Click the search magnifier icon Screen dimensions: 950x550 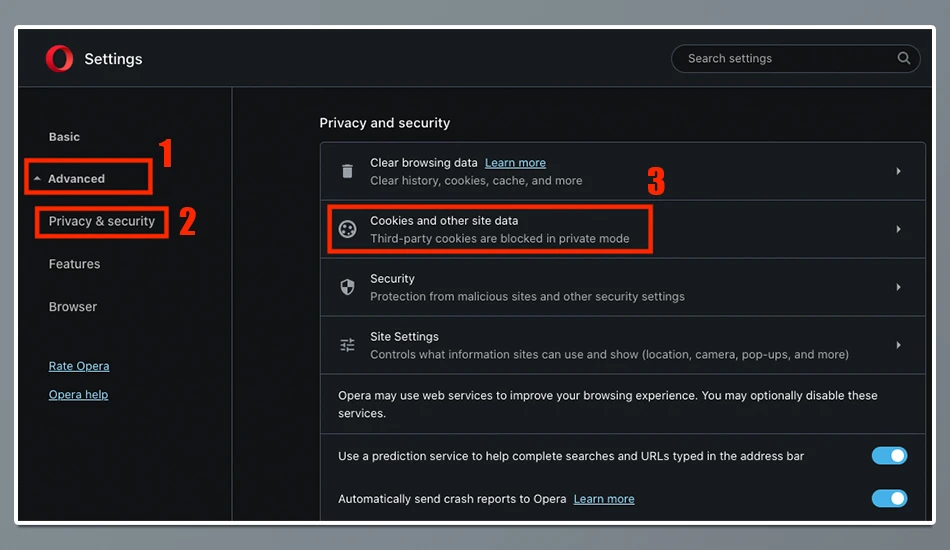(x=903, y=58)
